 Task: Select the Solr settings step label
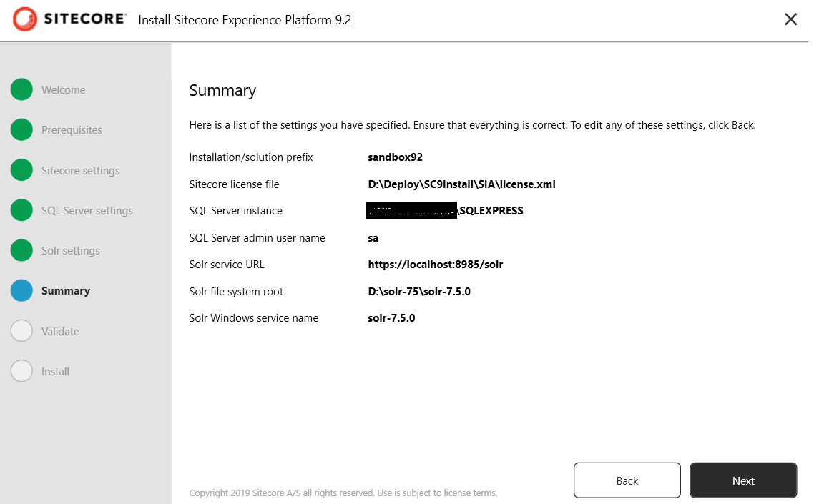point(70,251)
